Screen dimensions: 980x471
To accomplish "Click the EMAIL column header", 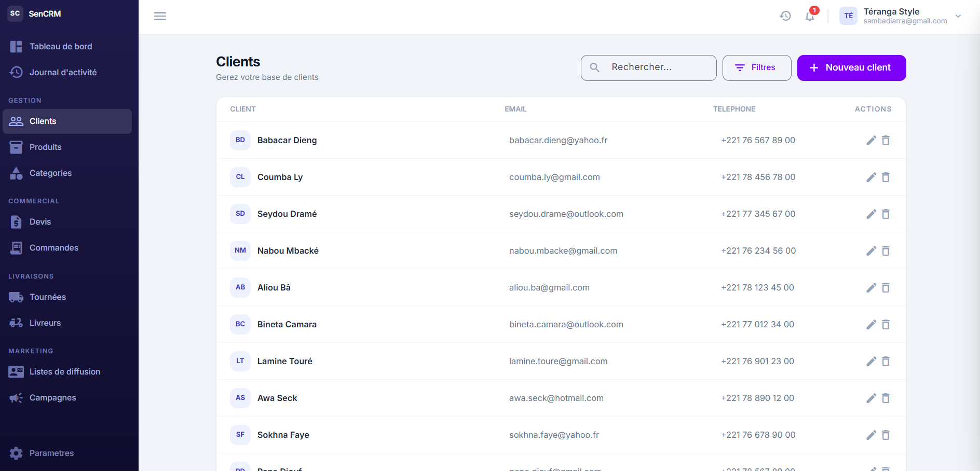I will (x=515, y=109).
